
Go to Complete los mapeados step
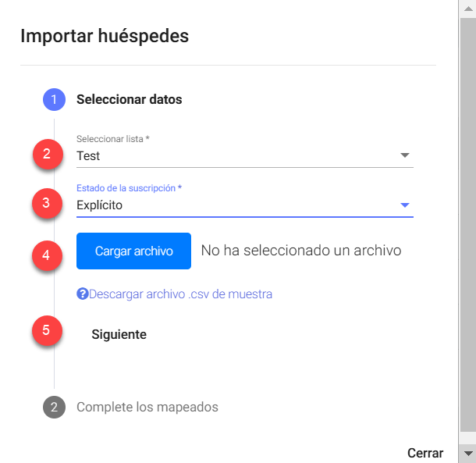coord(147,407)
